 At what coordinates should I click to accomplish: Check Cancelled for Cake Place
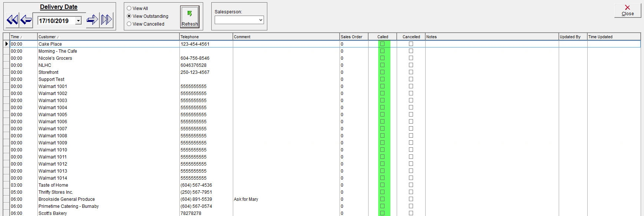411,44
